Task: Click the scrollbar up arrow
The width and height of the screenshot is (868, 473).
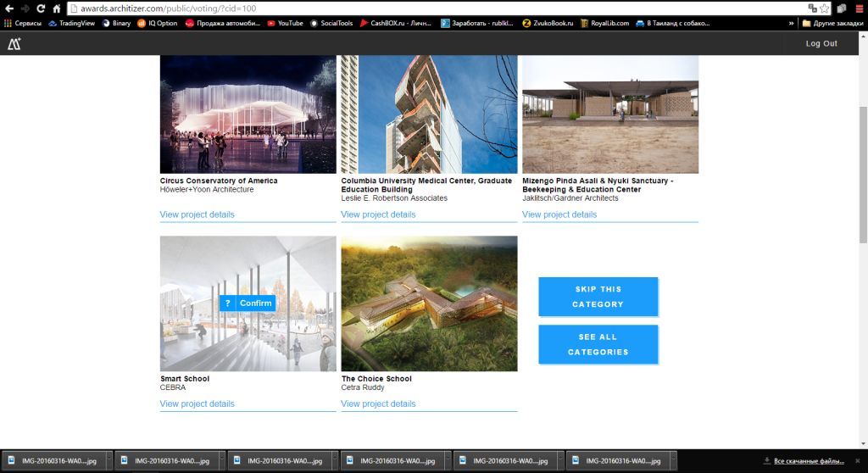Action: pos(863,36)
